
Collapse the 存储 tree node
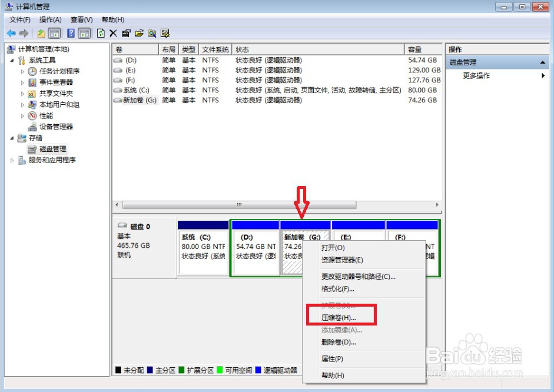click(12, 138)
